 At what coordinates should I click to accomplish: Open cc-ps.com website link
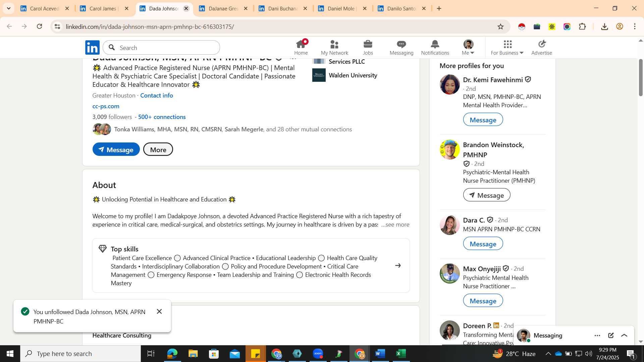[106, 106]
